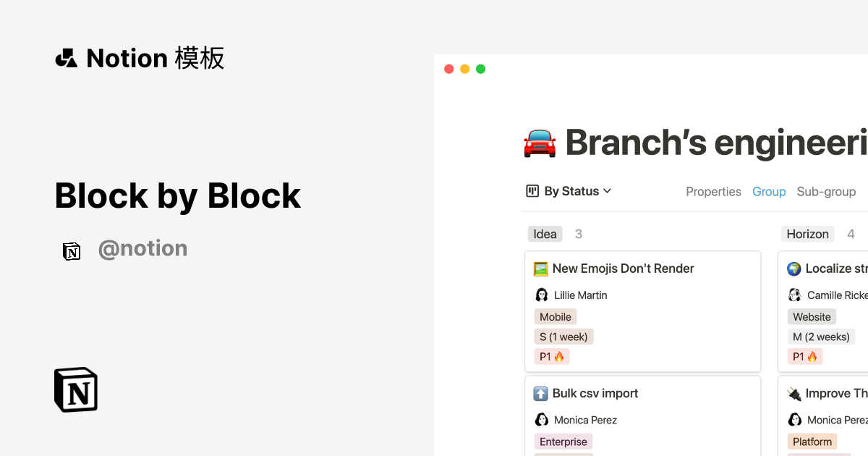Click Monica Perez's avatar on Bulk csv import
Viewport: 868px width, 456px height.
pyautogui.click(x=542, y=420)
